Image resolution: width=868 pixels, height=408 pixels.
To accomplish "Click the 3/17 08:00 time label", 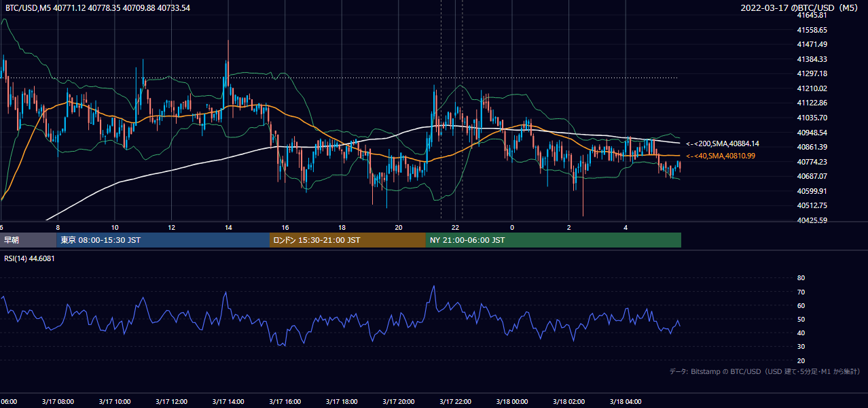I will pos(58,402).
